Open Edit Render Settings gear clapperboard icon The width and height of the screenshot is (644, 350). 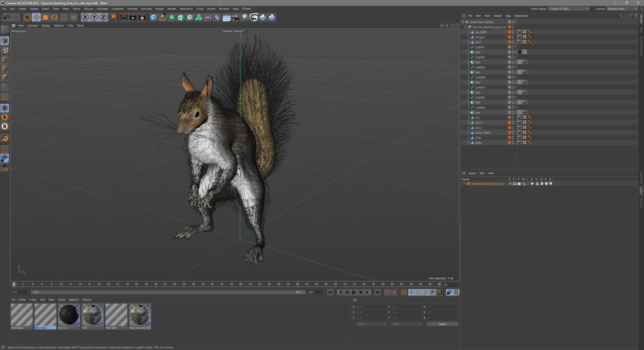tap(142, 17)
